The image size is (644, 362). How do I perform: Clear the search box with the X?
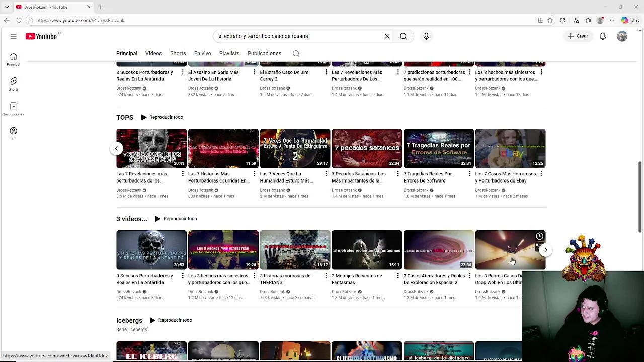pyautogui.click(x=387, y=36)
